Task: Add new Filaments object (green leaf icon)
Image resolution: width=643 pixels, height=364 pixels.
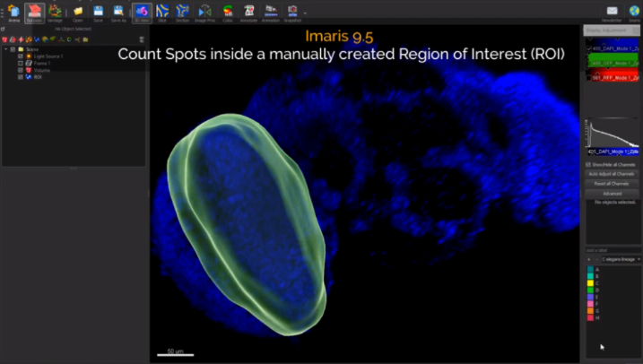Action: (53, 39)
